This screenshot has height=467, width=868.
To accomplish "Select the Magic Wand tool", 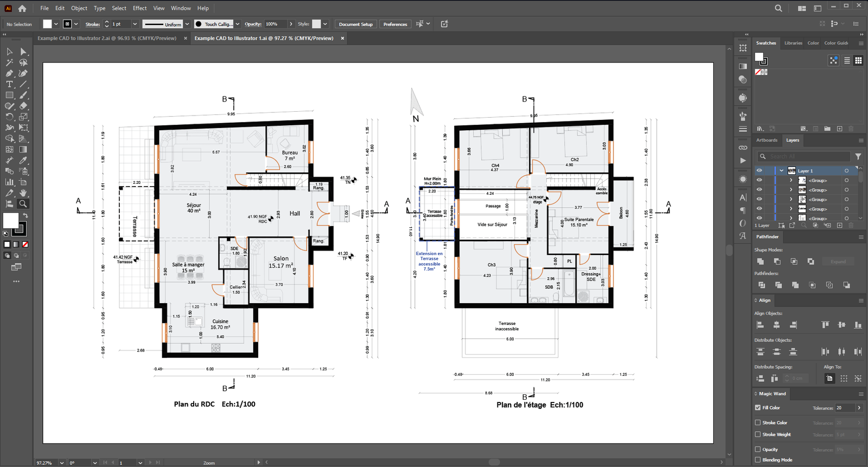I will click(9, 62).
